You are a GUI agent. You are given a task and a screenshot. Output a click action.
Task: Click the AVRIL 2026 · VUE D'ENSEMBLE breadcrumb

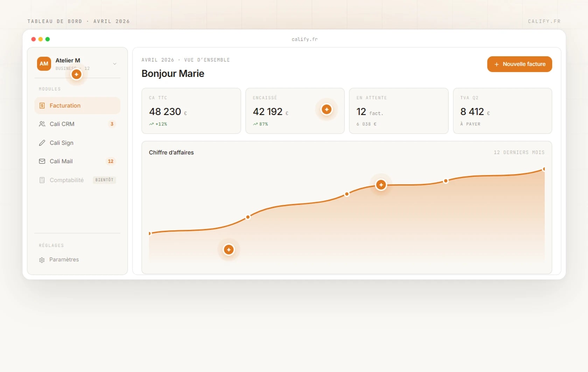[x=185, y=60]
